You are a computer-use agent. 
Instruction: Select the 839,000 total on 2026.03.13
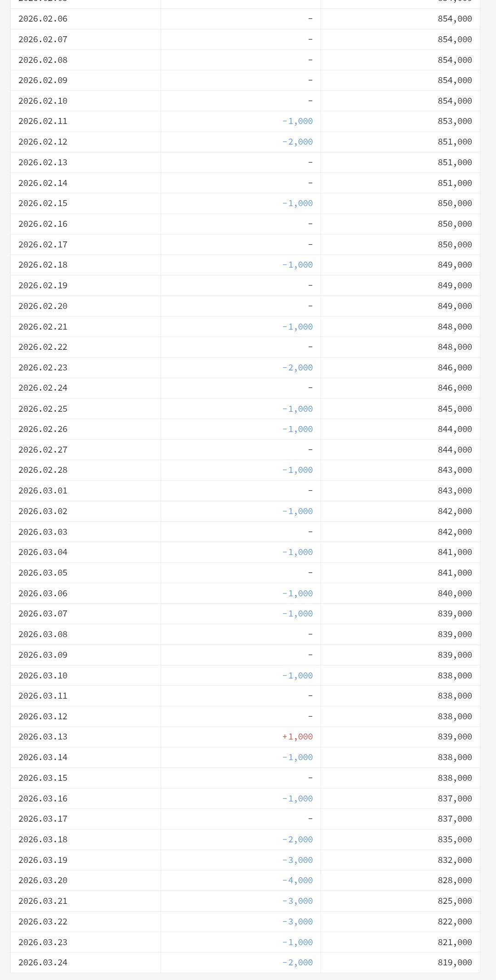click(455, 737)
